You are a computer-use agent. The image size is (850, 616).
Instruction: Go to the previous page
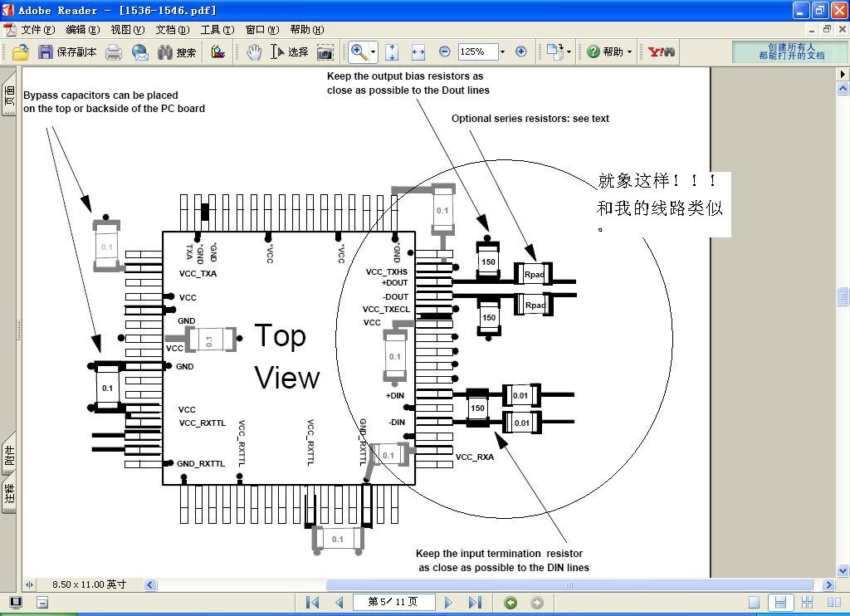(340, 603)
